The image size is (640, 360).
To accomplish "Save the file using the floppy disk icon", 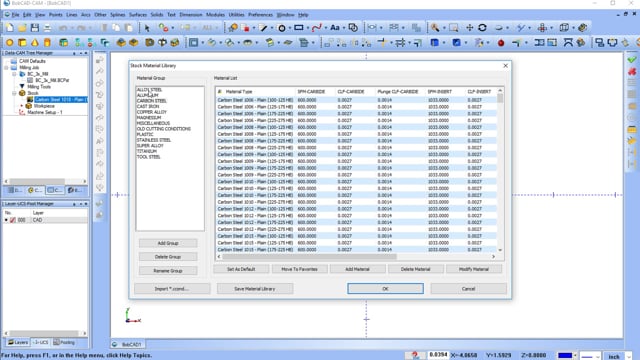I will pyautogui.click(x=35, y=28).
